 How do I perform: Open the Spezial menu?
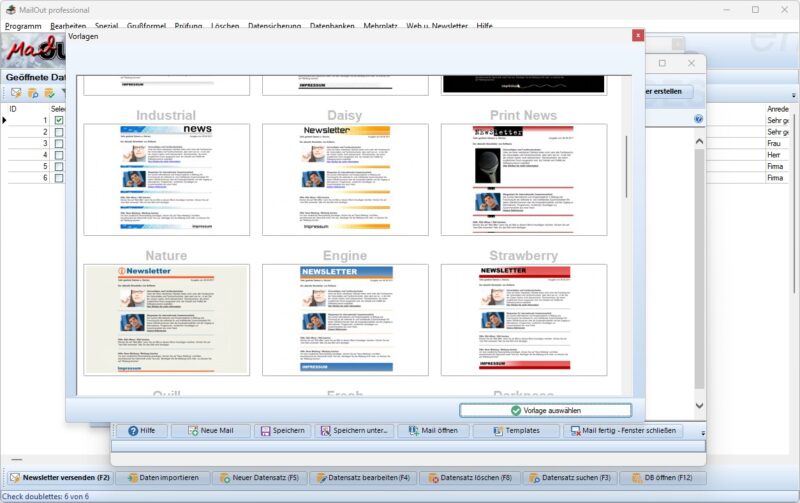[x=106, y=26]
